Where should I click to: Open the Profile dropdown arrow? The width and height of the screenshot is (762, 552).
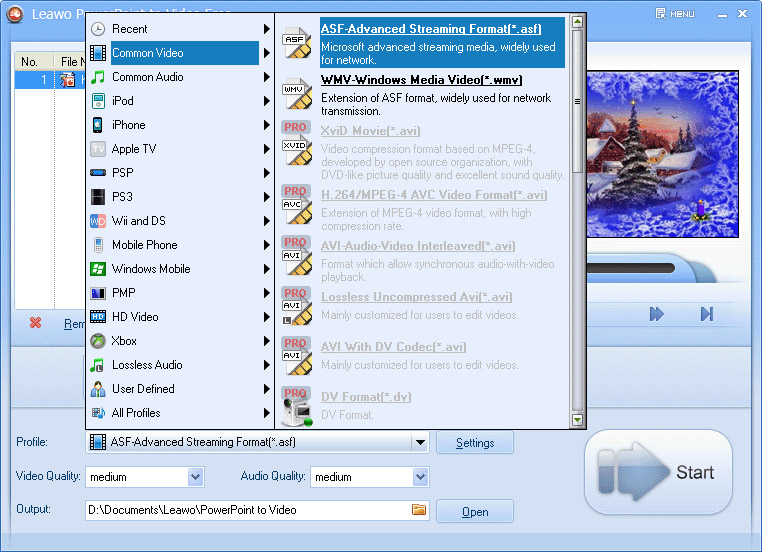click(x=420, y=442)
